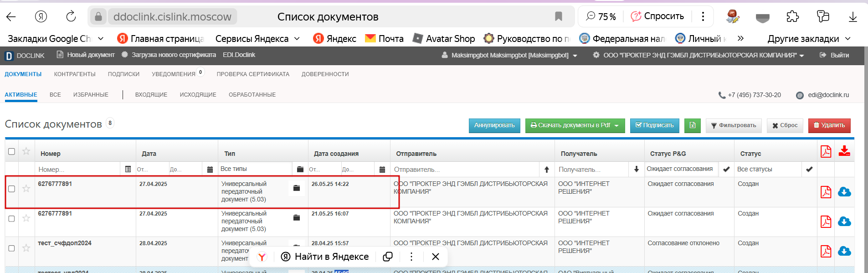Image resolution: width=868 pixels, height=273 pixels.
Task: Open the browser three-dot menu
Action: 703,16
